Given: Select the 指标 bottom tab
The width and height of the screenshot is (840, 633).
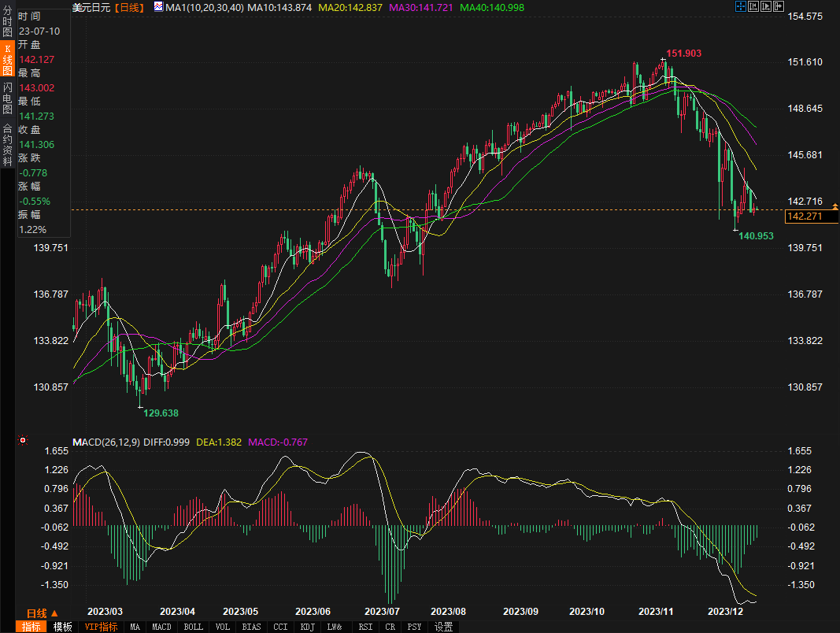Looking at the screenshot, I should click(x=31, y=627).
